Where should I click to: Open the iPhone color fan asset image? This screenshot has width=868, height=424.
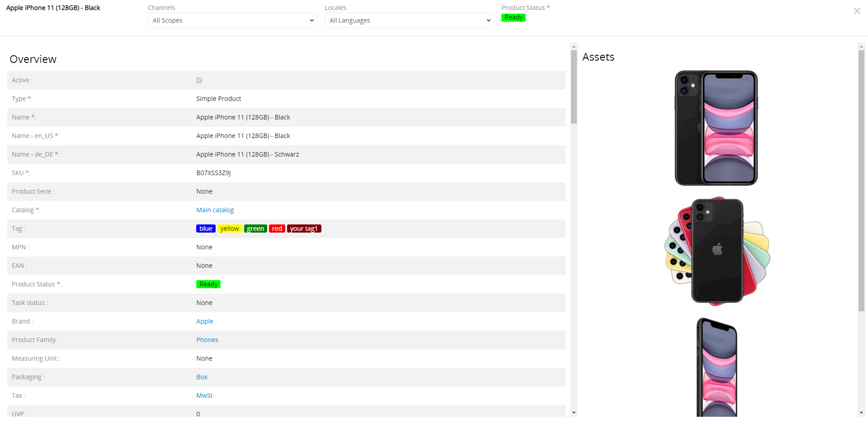tap(717, 251)
